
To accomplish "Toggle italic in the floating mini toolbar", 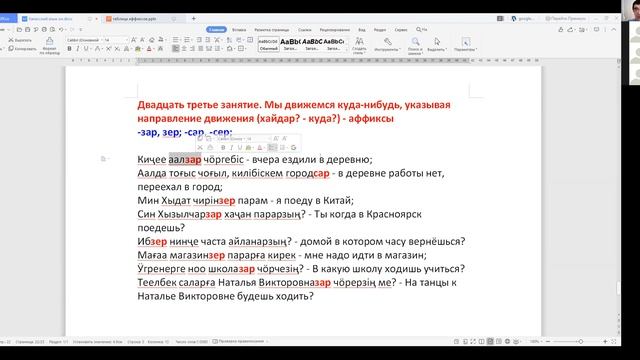I will click(x=231, y=148).
